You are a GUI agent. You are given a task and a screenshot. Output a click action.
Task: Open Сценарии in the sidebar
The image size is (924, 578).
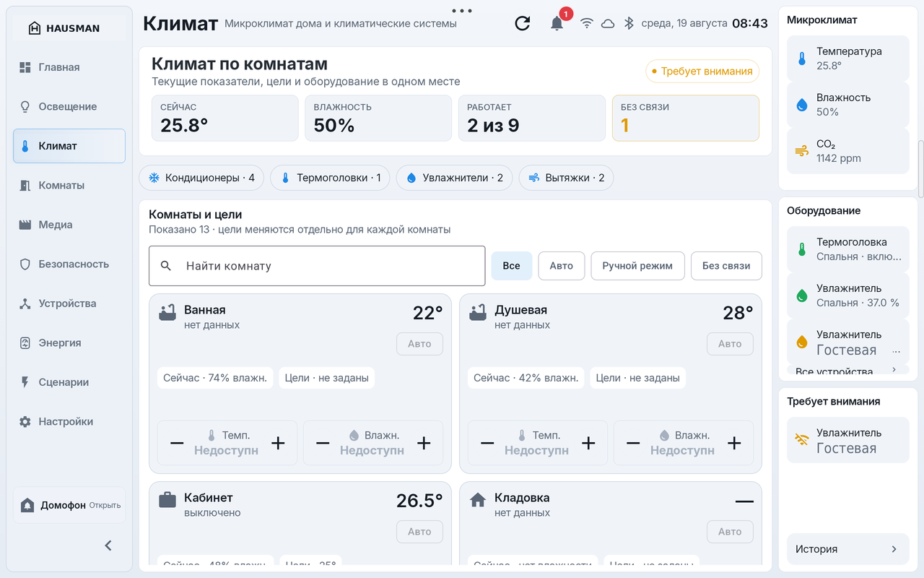coord(69,382)
